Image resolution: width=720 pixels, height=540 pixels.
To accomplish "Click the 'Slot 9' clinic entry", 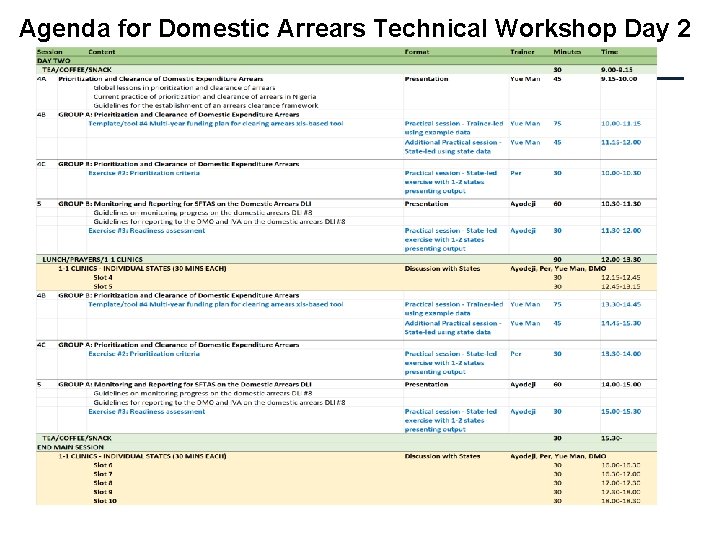I will (103, 492).
